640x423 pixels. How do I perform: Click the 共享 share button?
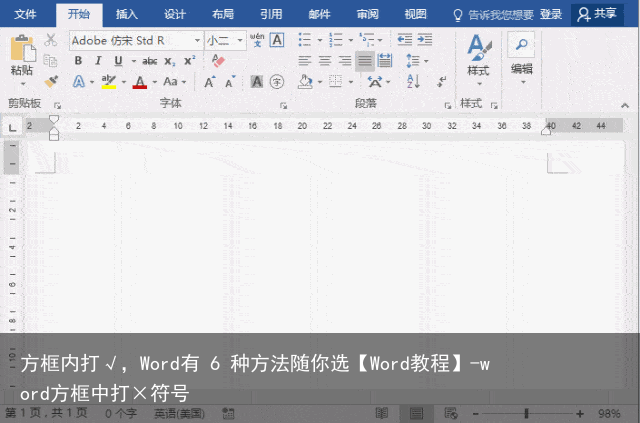click(x=597, y=14)
